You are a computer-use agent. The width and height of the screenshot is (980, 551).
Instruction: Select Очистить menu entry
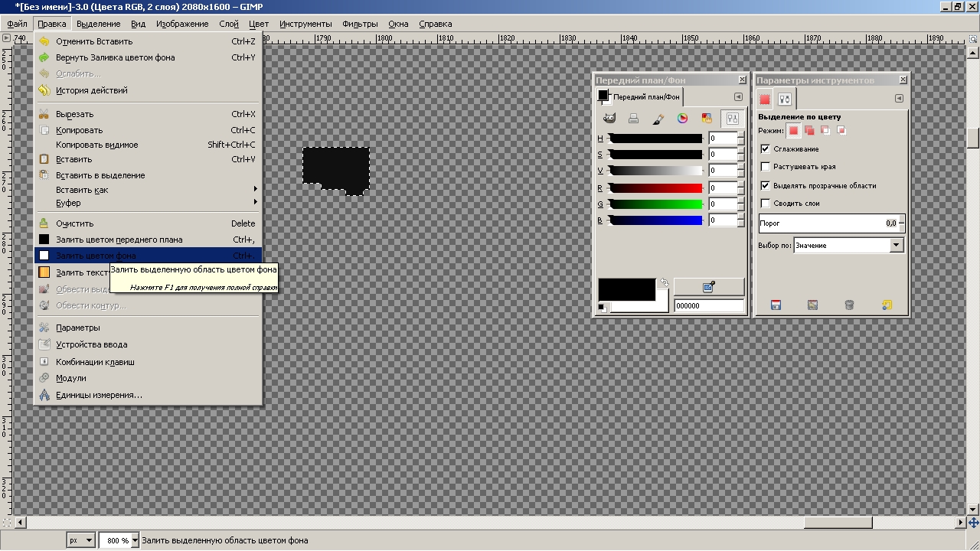(148, 223)
